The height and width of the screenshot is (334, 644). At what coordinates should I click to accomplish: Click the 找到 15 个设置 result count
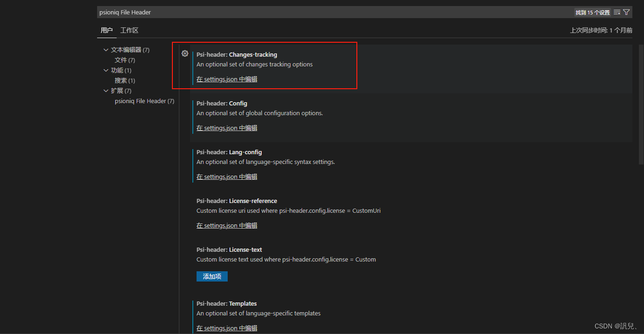(x=592, y=13)
